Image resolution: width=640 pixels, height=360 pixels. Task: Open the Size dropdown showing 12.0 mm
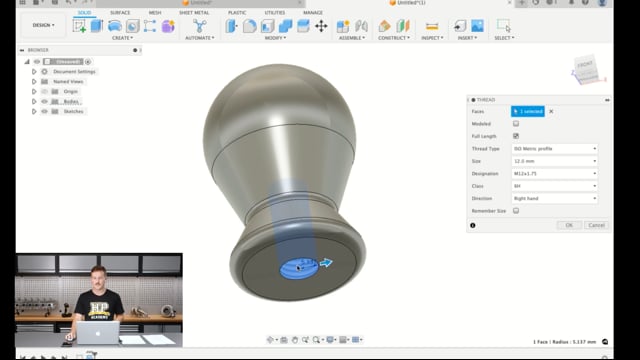point(554,161)
